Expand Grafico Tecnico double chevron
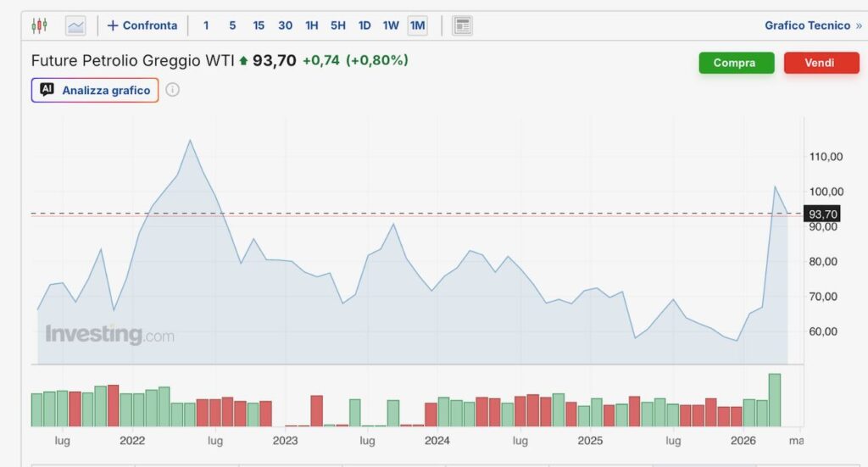Viewport: 868px width, 467px height. [x=858, y=25]
